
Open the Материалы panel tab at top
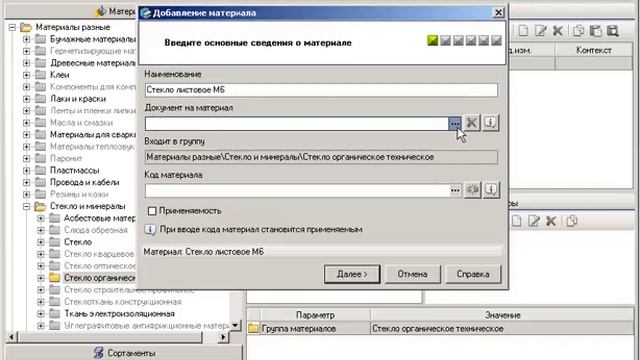[71, 11]
